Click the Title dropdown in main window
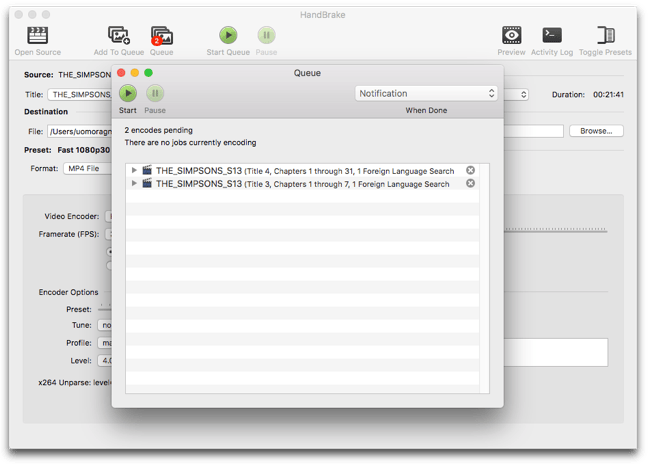Image resolution: width=648 pixels, height=464 pixels. point(79,95)
